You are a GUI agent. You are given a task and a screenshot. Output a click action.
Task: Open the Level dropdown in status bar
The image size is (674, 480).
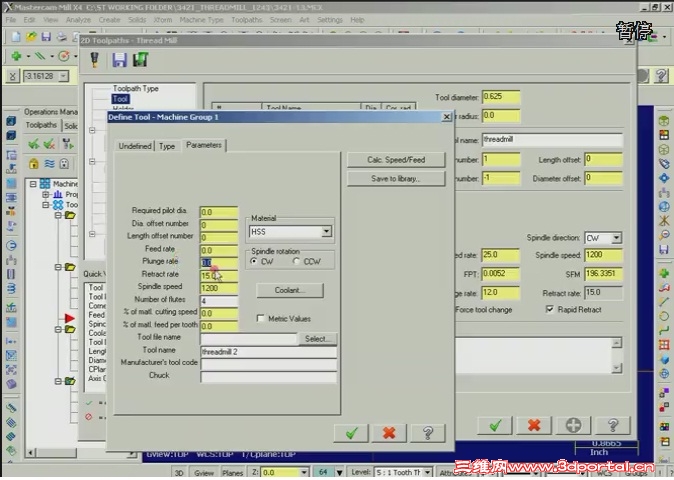click(x=427, y=473)
